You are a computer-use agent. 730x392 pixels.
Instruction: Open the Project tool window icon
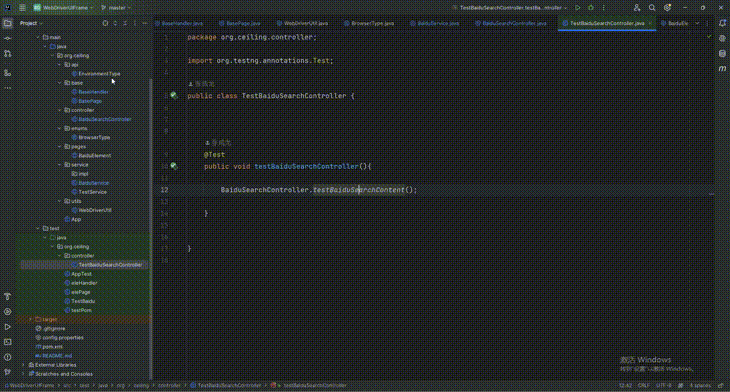pyautogui.click(x=7, y=23)
